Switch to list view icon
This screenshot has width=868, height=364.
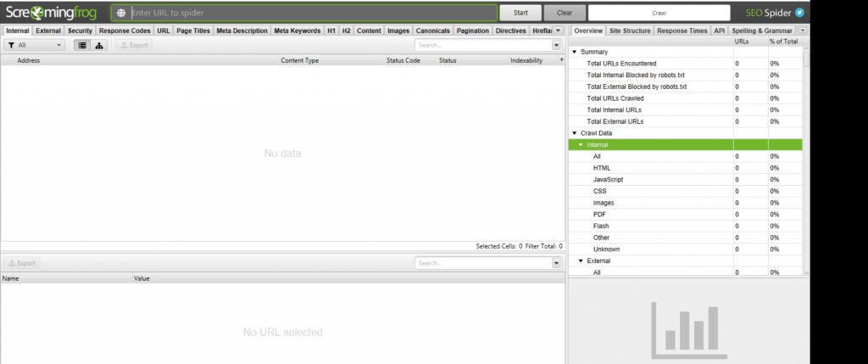(x=82, y=46)
